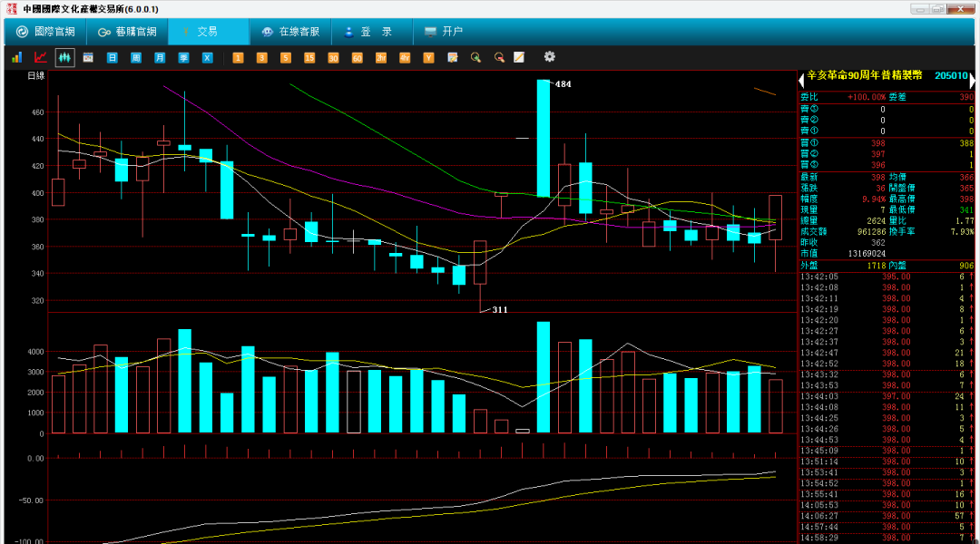Click the 換手率 value 7.93%
The width and height of the screenshot is (980, 544).
click(963, 232)
